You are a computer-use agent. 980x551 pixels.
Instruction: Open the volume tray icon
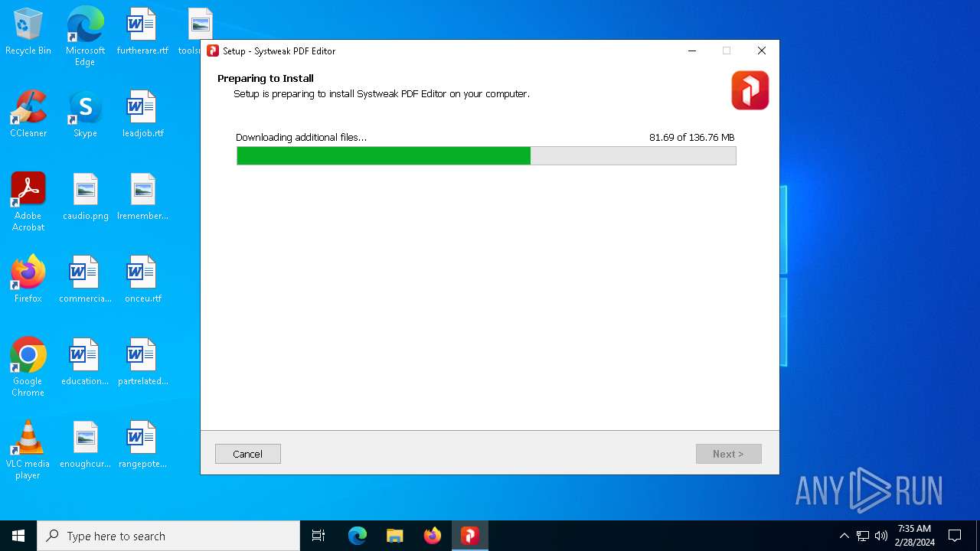[881, 536]
